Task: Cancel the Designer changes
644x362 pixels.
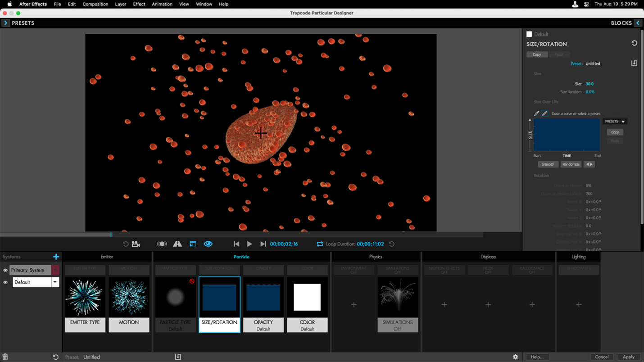Action: click(602, 357)
